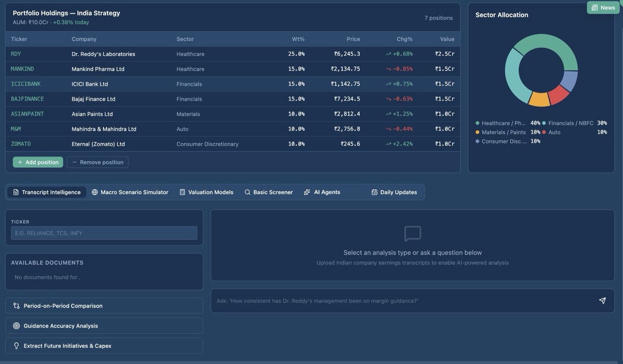The width and height of the screenshot is (623, 364).
Task: Click the down-trend arrow icon in MANKIND row
Action: [388, 69]
